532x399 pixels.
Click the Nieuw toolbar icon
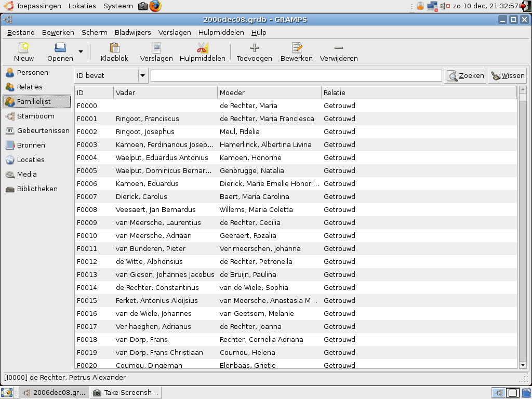24,52
